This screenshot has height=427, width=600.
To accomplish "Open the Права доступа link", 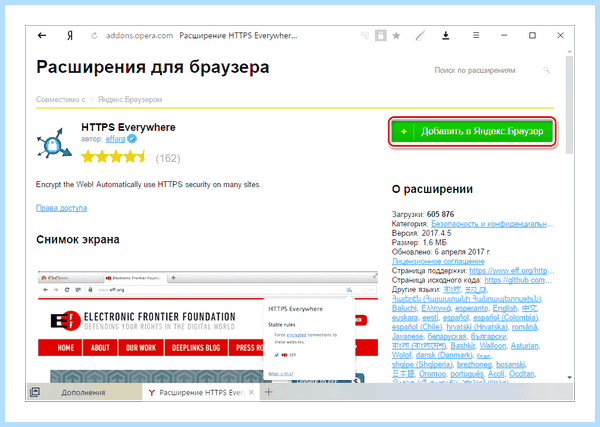I will pyautogui.click(x=61, y=208).
